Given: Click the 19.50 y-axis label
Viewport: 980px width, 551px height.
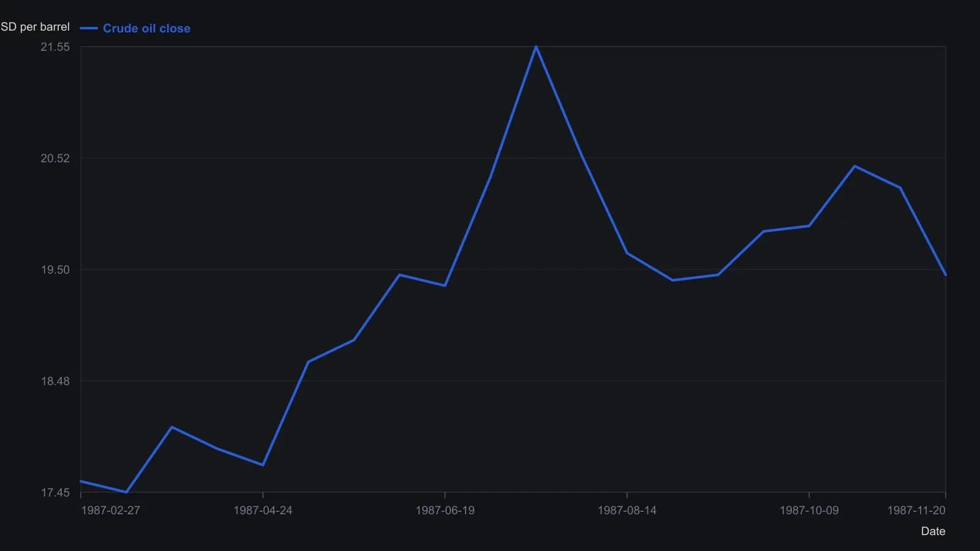Looking at the screenshot, I should point(55,270).
